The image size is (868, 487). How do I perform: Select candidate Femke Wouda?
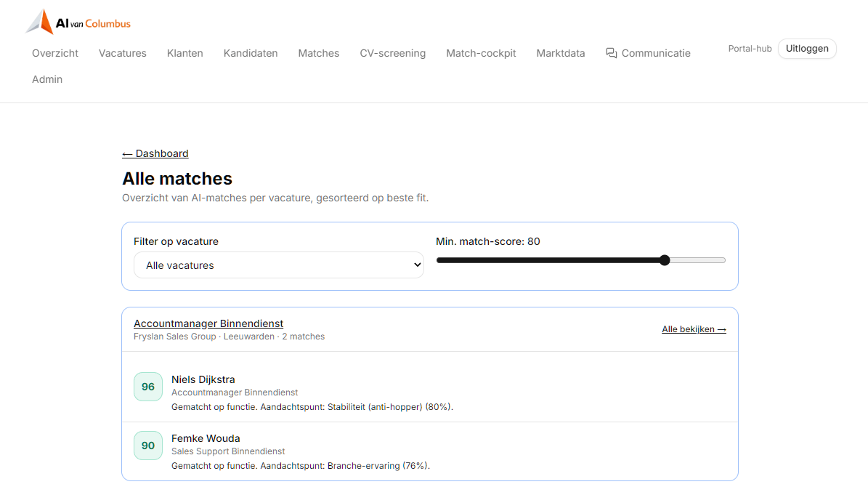[x=206, y=438]
